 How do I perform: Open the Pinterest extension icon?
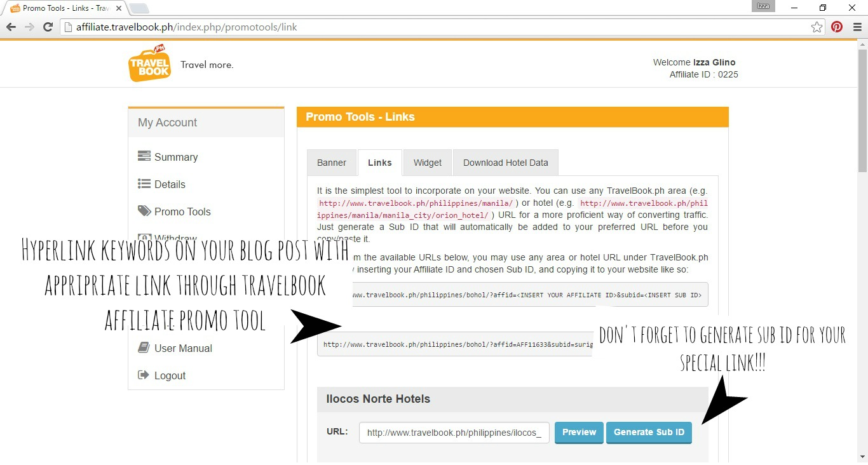(837, 27)
